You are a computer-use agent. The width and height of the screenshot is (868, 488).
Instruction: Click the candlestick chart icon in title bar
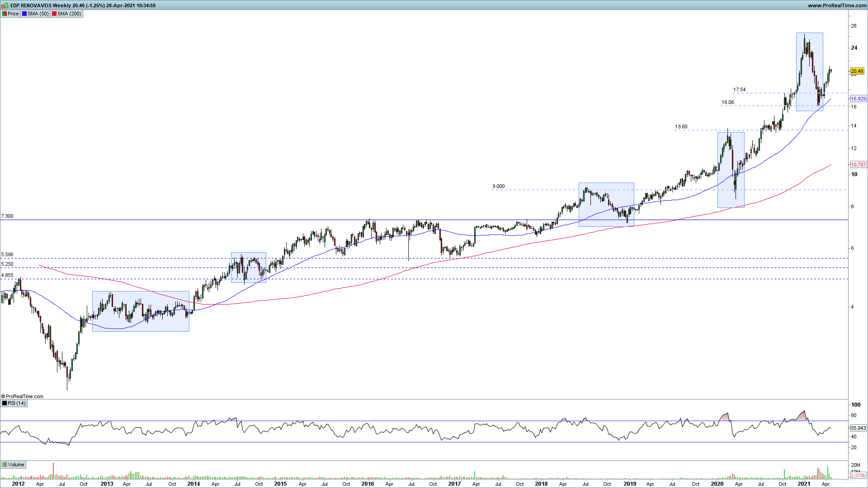tap(4, 5)
